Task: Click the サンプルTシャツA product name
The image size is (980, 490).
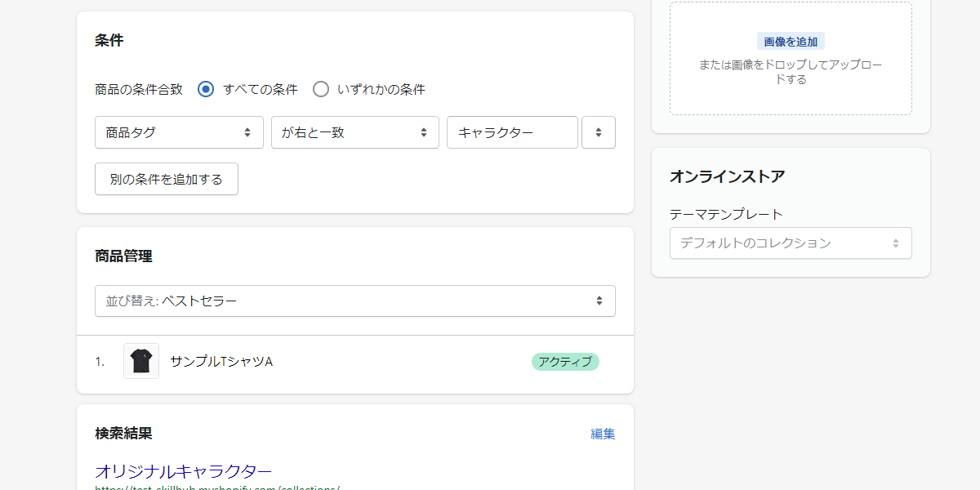Action: 221,361
